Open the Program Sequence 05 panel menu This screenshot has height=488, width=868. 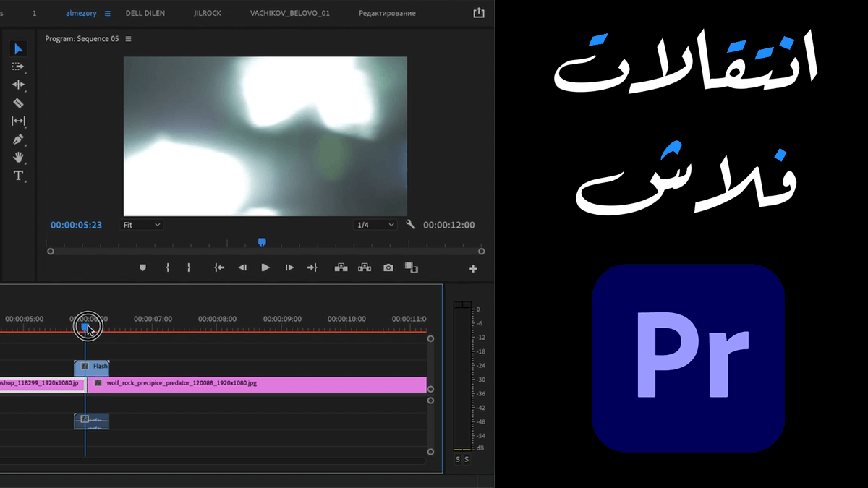click(x=129, y=39)
